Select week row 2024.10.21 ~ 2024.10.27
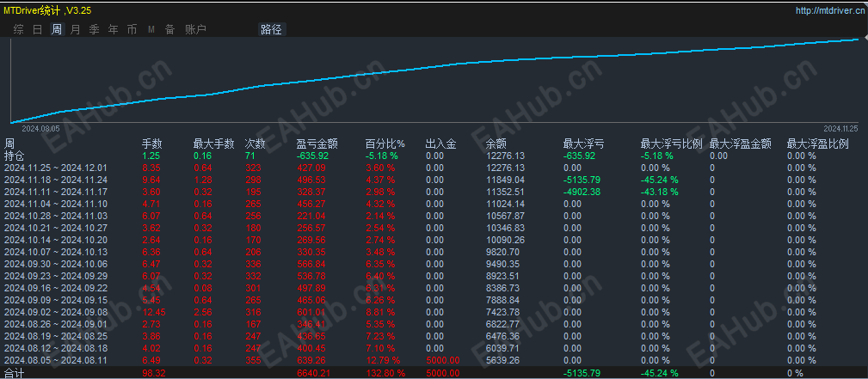The height and width of the screenshot is (379, 868). (x=55, y=228)
